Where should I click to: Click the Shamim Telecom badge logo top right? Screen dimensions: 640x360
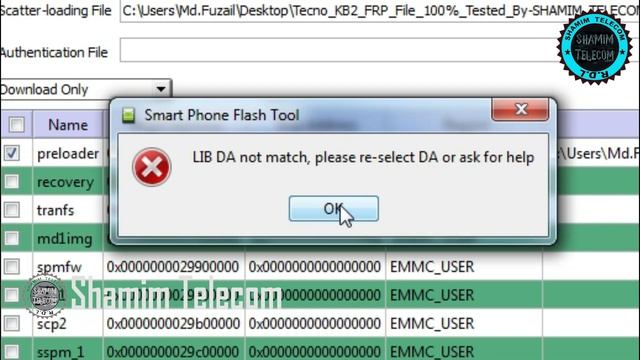(x=594, y=48)
